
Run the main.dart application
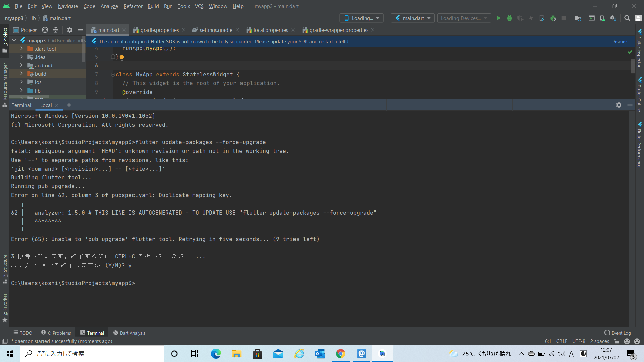[x=499, y=18]
